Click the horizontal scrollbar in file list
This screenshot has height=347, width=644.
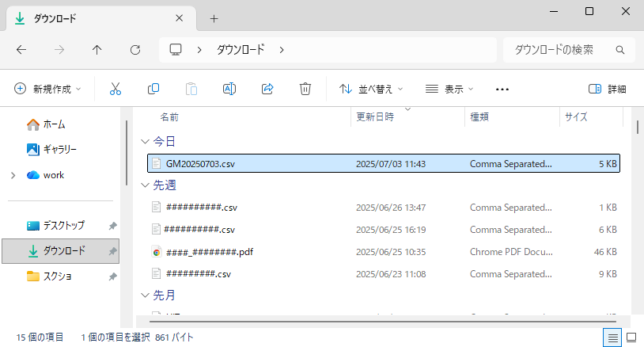[382, 322]
